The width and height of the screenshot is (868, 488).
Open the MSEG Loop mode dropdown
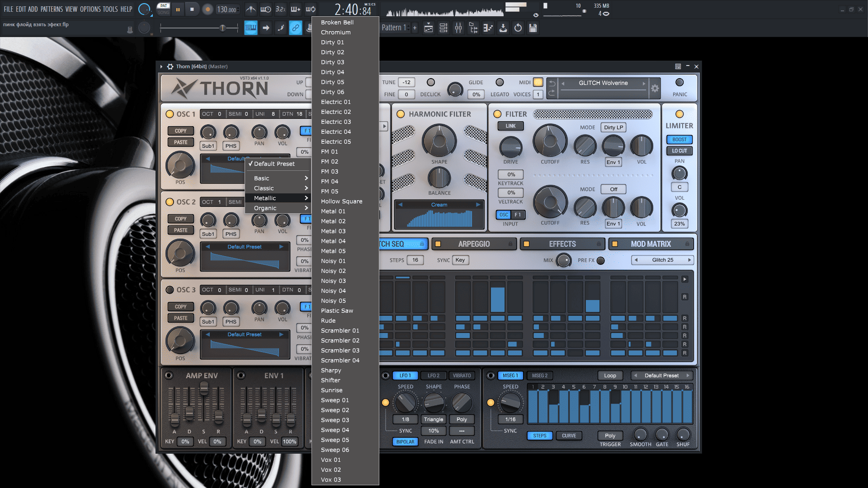tap(610, 375)
